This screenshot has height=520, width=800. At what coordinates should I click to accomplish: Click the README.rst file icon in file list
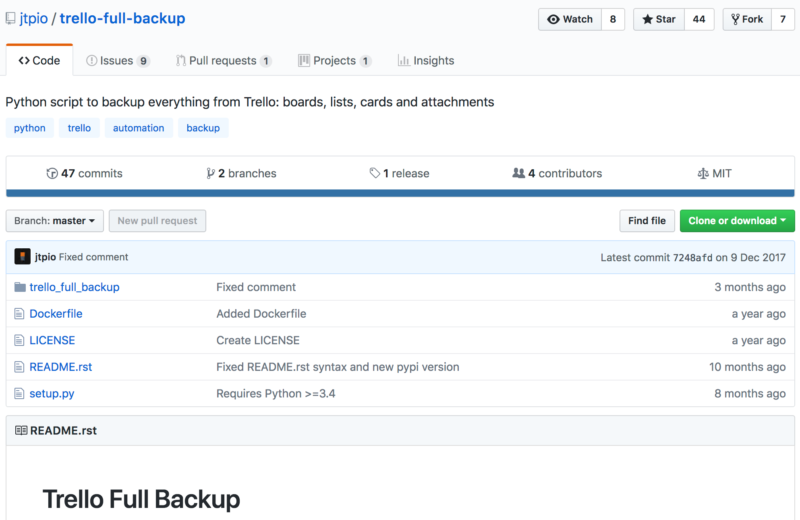pos(19,366)
